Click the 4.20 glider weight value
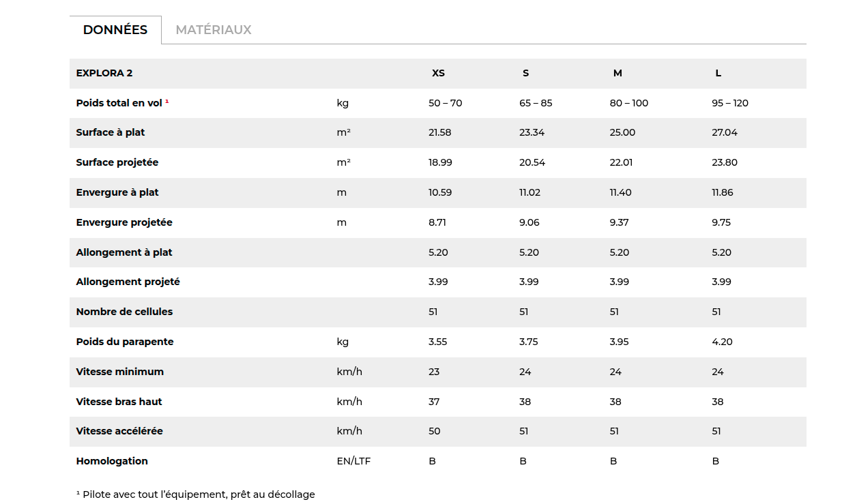The height and width of the screenshot is (504, 842). click(722, 342)
